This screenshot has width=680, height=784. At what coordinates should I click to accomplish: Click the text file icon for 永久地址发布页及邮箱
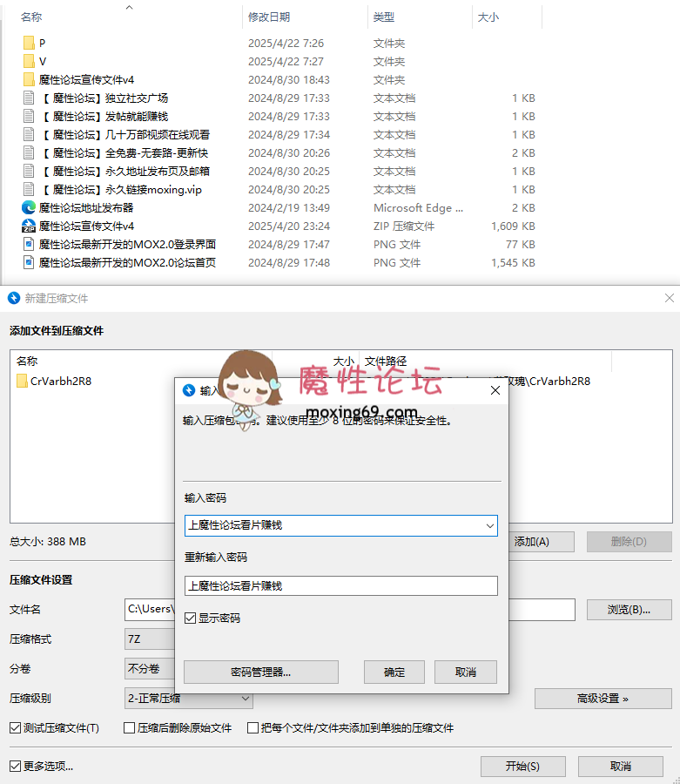click(29, 172)
